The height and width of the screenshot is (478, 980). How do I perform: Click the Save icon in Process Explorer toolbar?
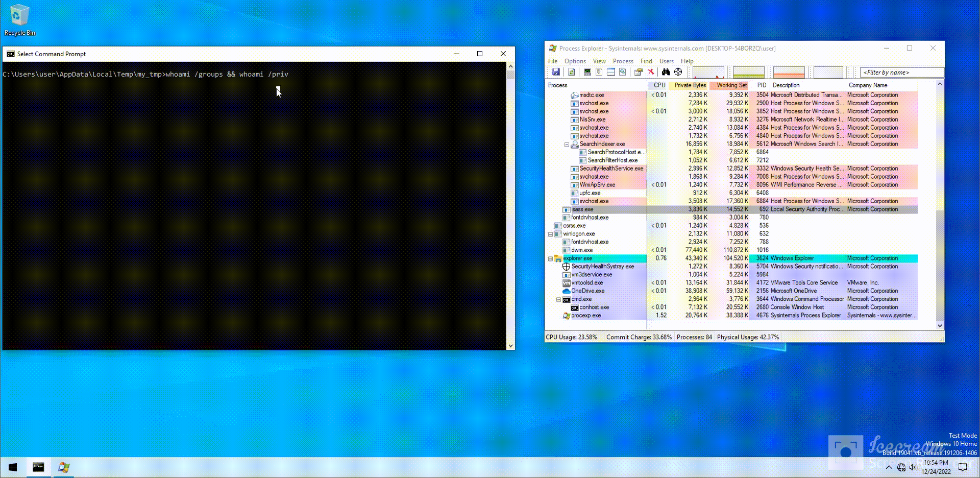click(556, 72)
